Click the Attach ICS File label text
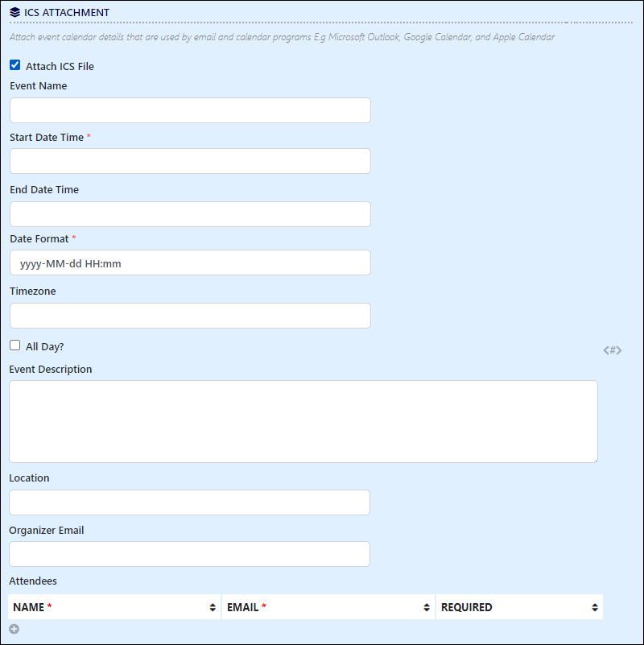This screenshot has height=645, width=644. pos(60,66)
